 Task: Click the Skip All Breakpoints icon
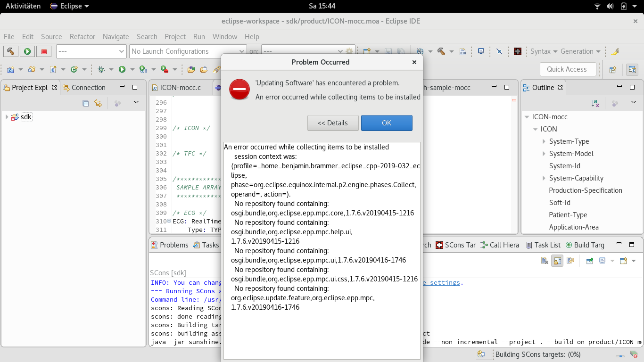[x=500, y=51]
